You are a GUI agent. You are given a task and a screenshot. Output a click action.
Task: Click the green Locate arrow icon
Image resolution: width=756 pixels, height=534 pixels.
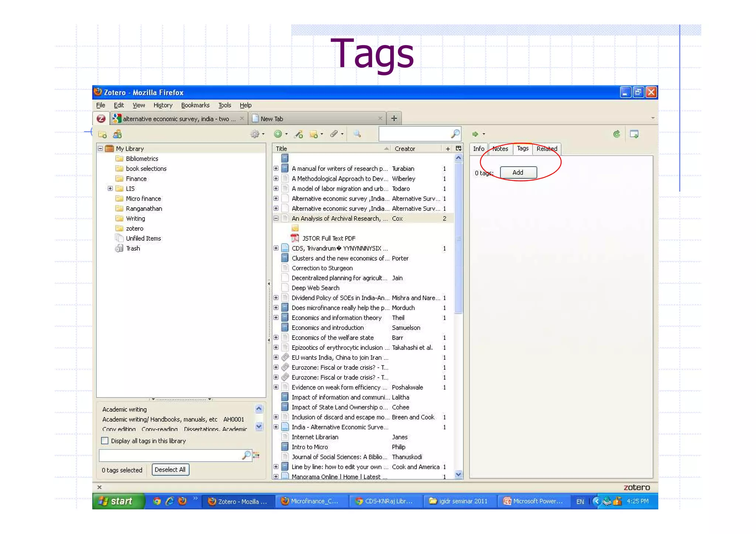click(475, 134)
